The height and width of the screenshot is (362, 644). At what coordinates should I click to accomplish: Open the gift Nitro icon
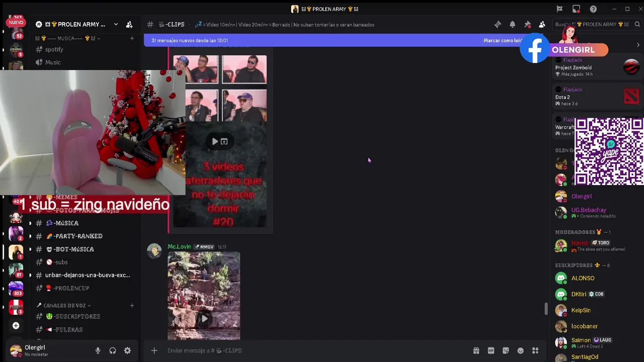click(476, 350)
